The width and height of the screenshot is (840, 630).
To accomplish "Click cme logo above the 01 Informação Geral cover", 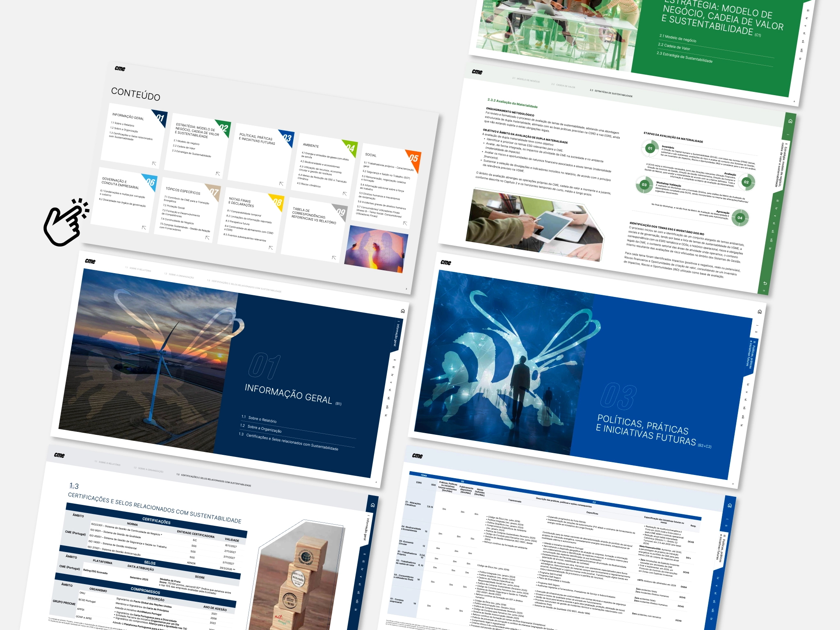I will tap(90, 261).
